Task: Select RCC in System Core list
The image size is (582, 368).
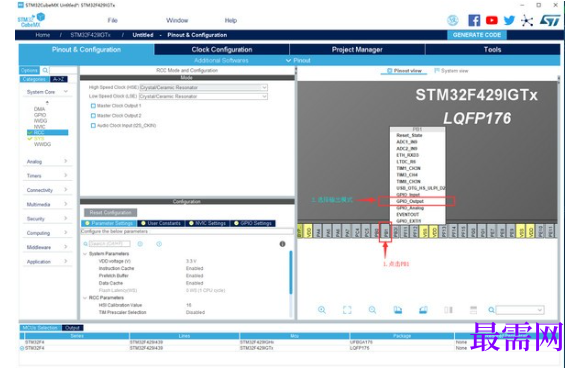Action: tap(48, 133)
